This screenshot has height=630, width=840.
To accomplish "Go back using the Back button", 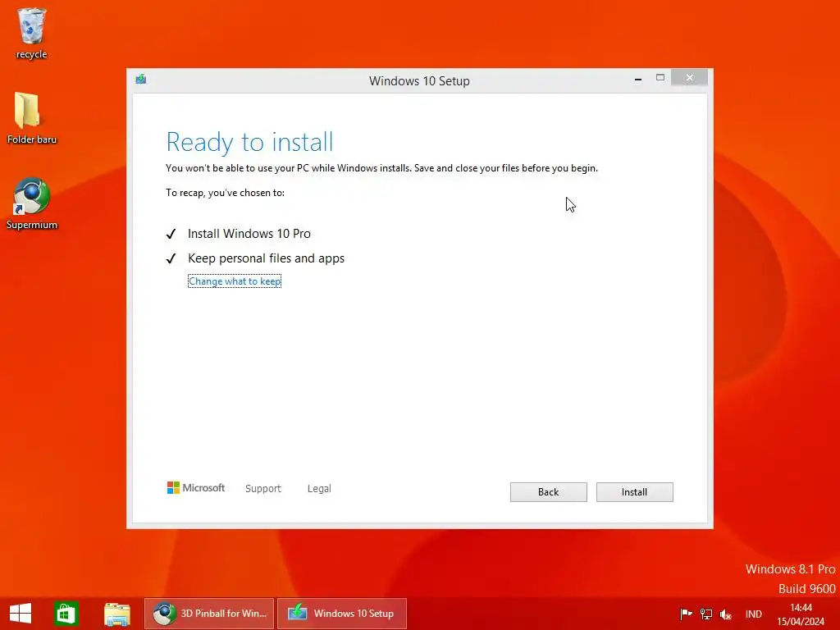I will [548, 492].
